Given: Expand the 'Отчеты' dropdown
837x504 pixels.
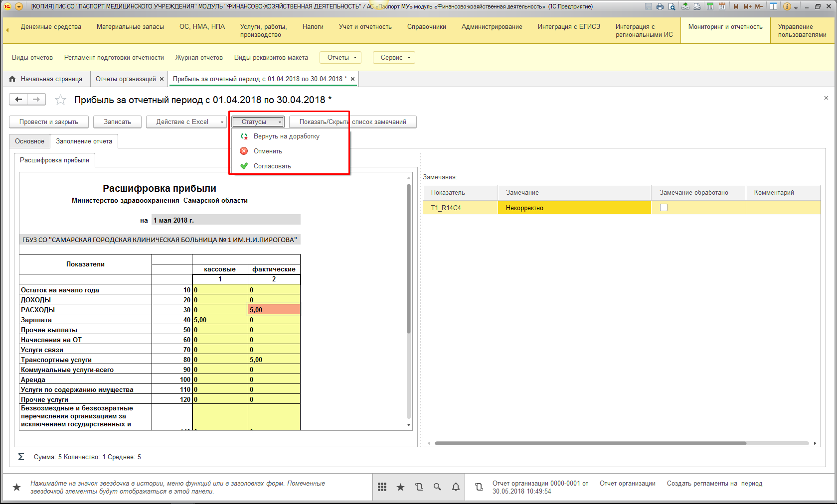Looking at the screenshot, I should [341, 58].
